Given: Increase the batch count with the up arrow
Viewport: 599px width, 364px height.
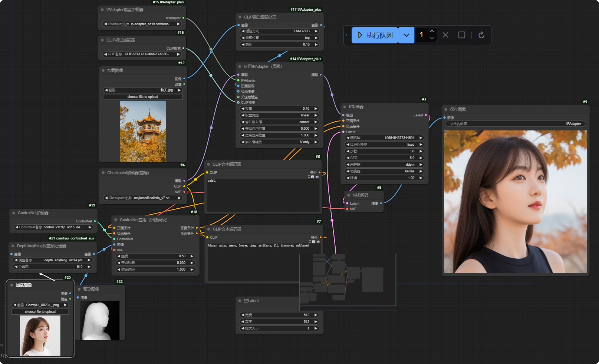Looking at the screenshot, I should tap(432, 31).
